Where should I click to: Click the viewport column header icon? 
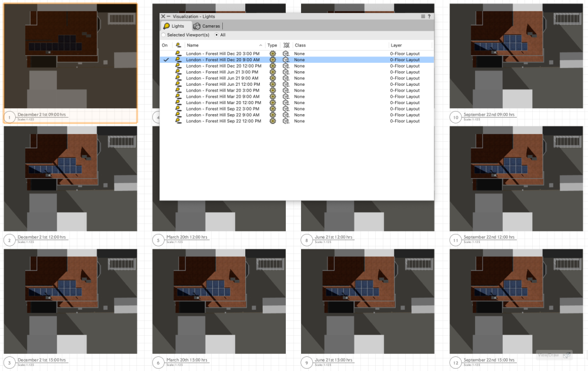[286, 45]
